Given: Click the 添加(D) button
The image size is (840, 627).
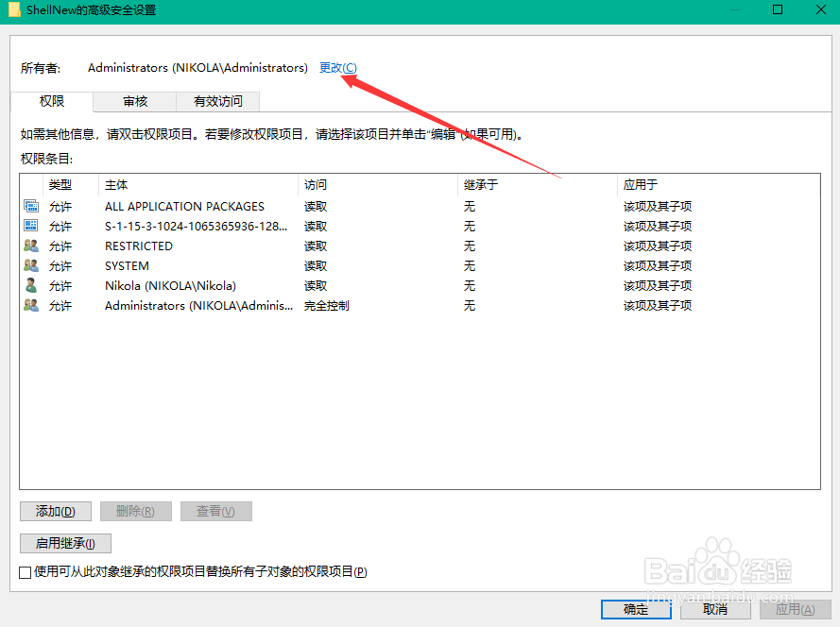Looking at the screenshot, I should tap(56, 512).
